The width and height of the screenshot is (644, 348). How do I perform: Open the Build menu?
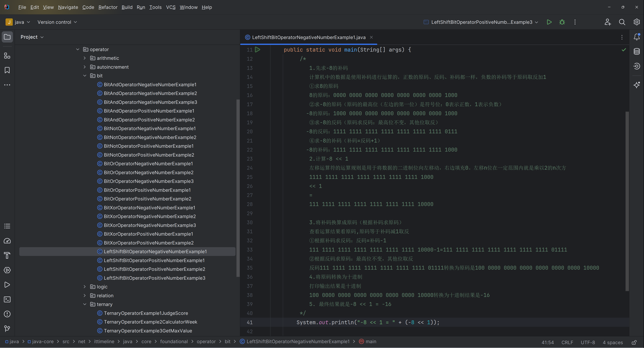pos(127,7)
